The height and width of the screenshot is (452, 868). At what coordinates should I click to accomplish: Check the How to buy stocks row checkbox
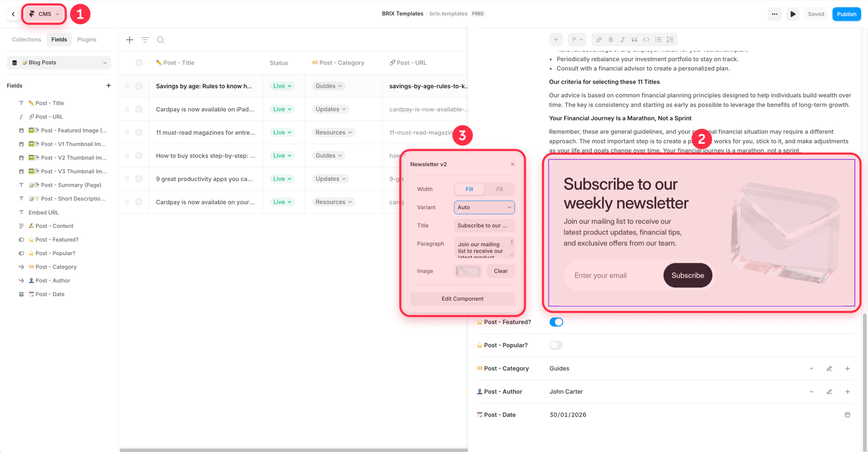139,155
